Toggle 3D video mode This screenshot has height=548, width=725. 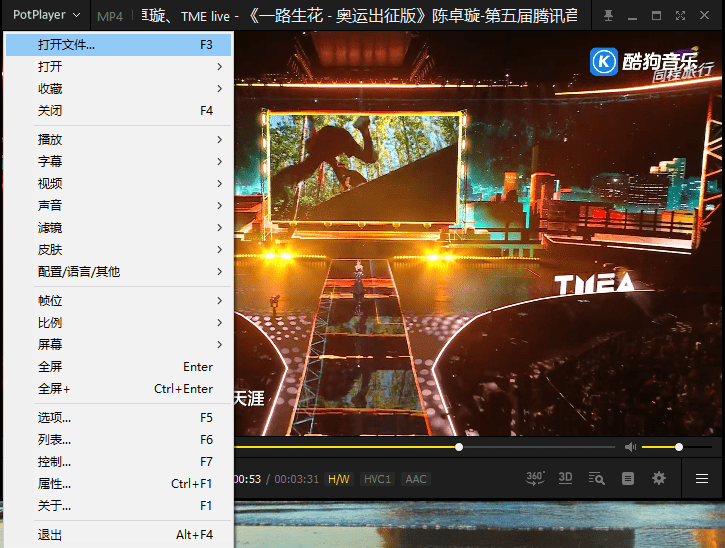(565, 478)
